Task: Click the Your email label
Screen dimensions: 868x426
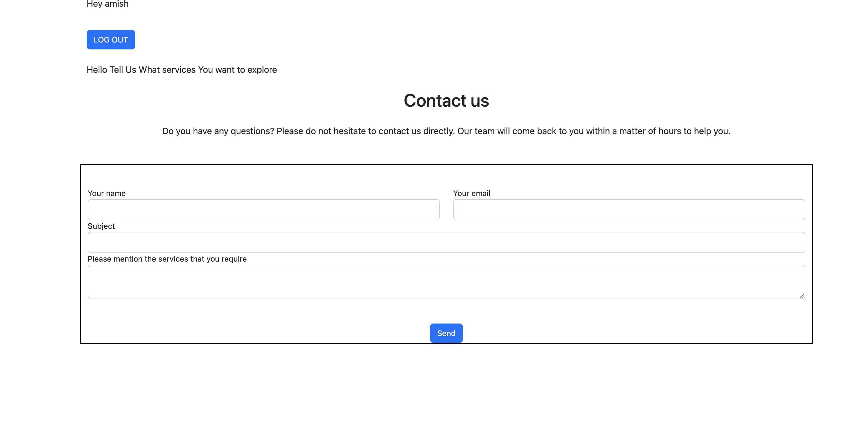Action: (472, 193)
